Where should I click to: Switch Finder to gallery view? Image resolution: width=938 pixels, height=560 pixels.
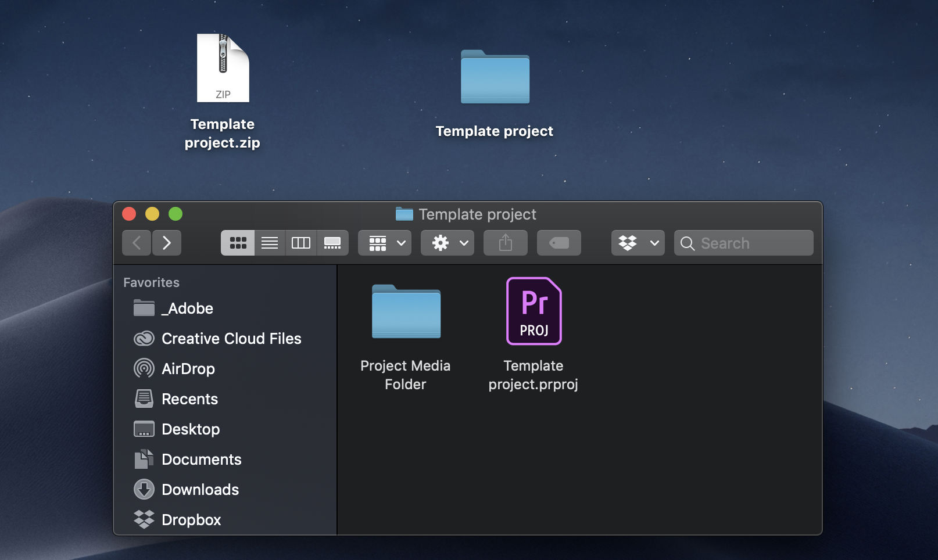(332, 243)
